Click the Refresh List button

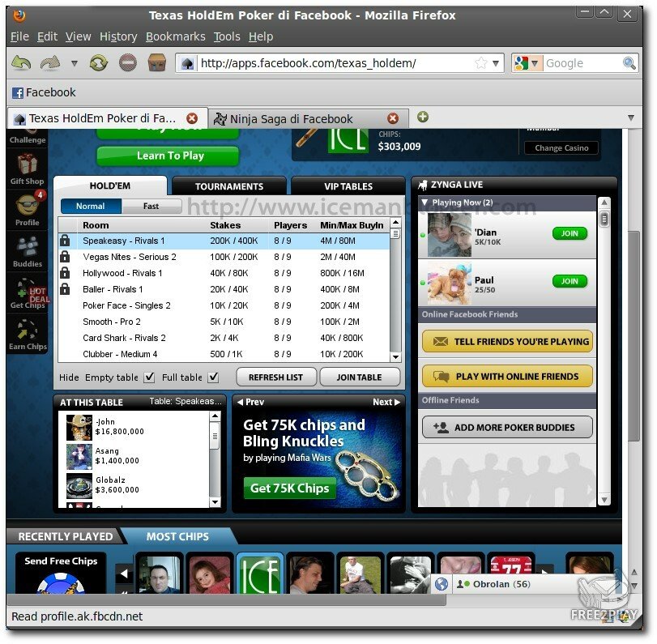(x=275, y=377)
